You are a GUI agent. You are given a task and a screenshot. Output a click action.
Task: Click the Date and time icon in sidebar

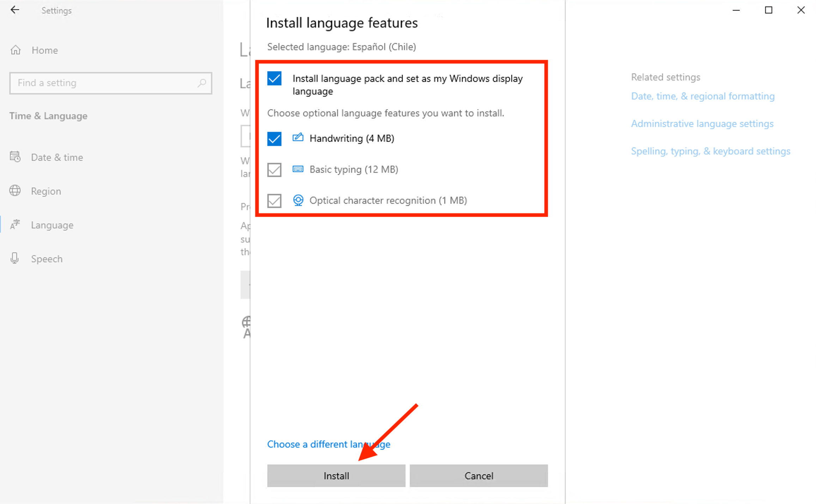click(15, 157)
